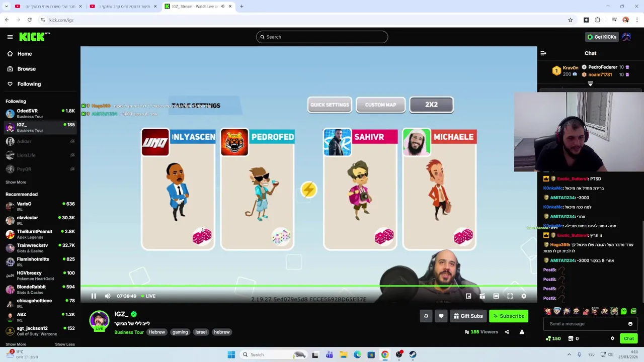Collapse recommended list with Show Less
This screenshot has width=644, height=362.
[64, 344]
